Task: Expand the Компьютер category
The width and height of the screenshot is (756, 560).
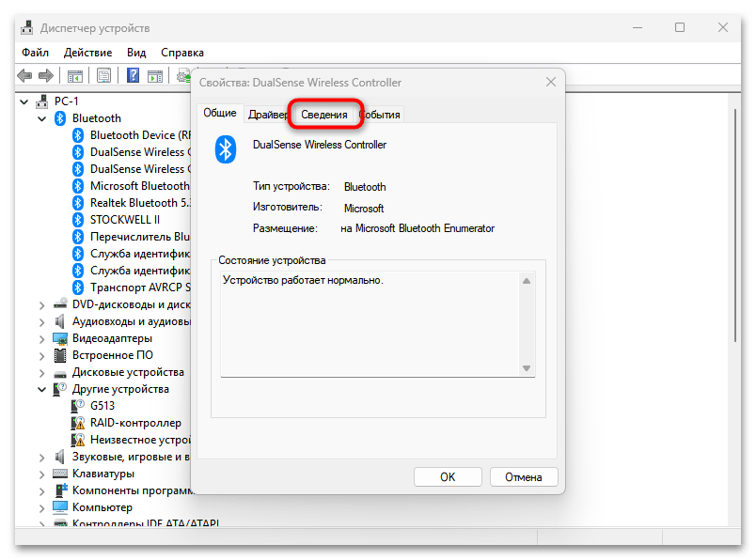Action: tap(42, 508)
